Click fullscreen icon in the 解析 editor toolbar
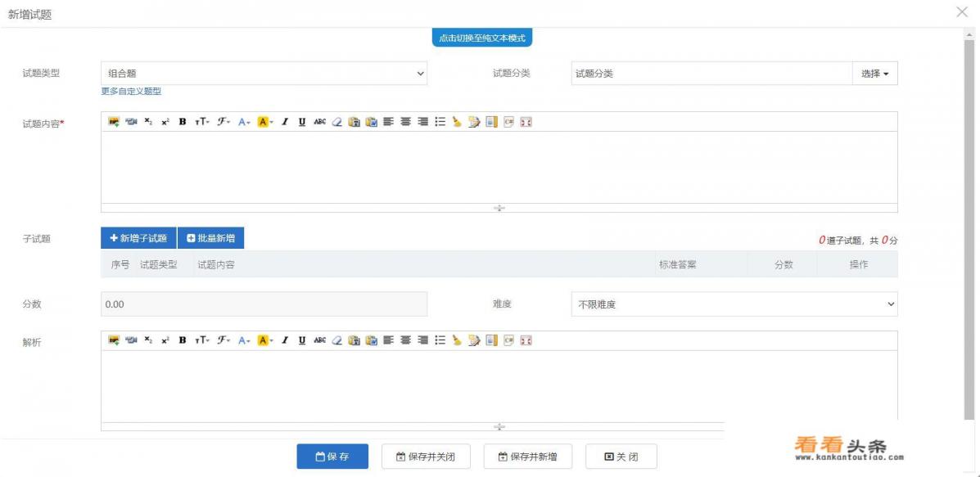This screenshot has width=980, height=477. (x=526, y=340)
